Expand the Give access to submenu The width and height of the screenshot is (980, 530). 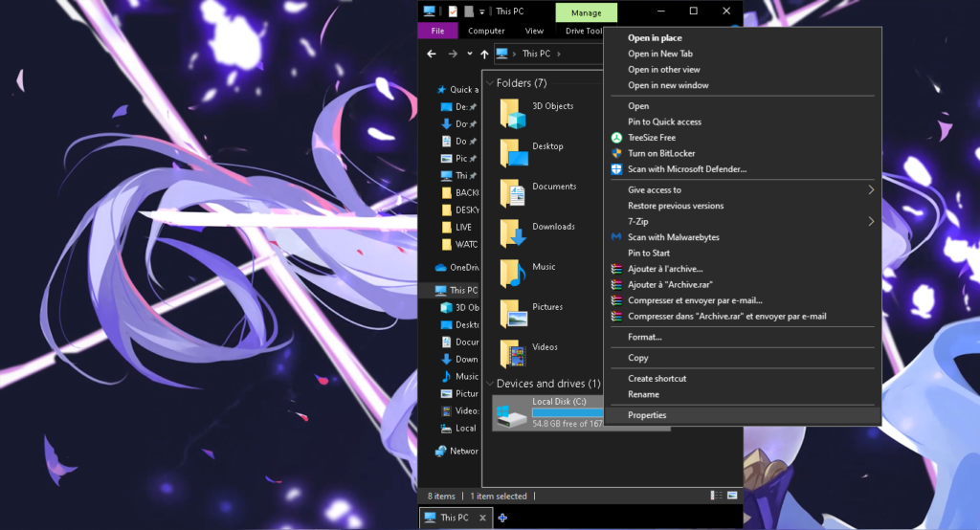tap(871, 190)
